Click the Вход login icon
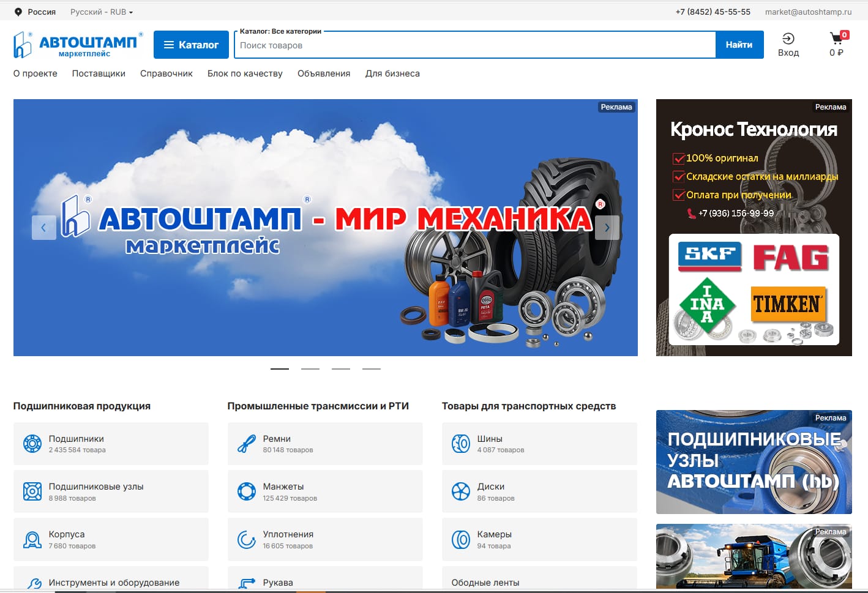This screenshot has height=593, width=868. coord(788,39)
